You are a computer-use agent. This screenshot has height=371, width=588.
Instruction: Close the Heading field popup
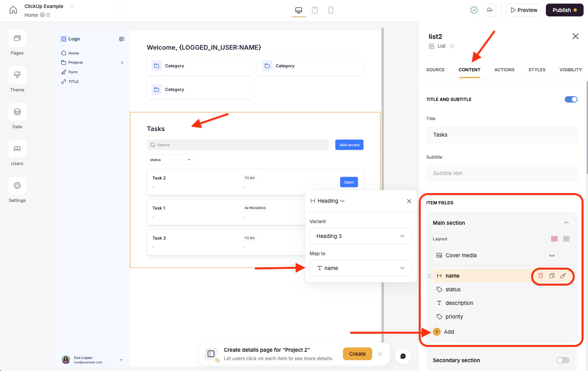click(409, 201)
